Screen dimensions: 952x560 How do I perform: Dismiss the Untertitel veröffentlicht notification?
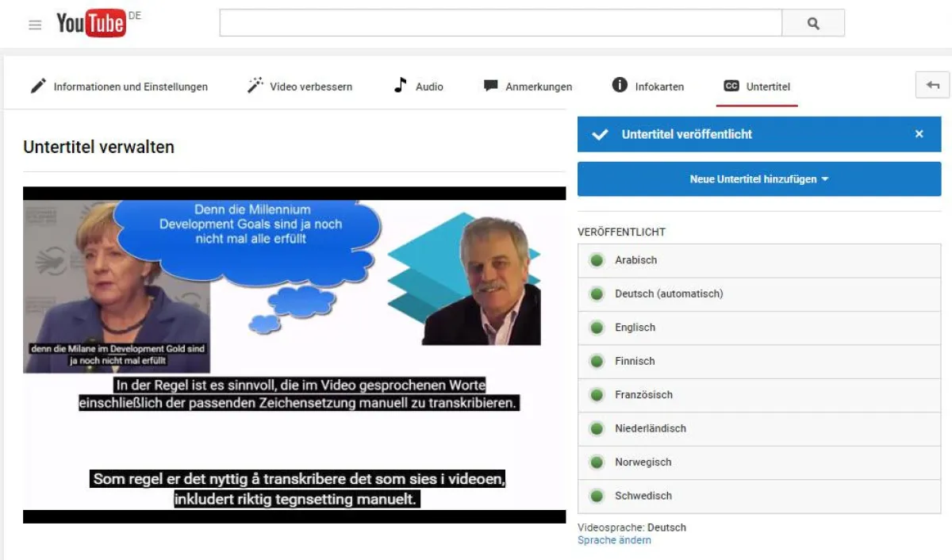(919, 134)
